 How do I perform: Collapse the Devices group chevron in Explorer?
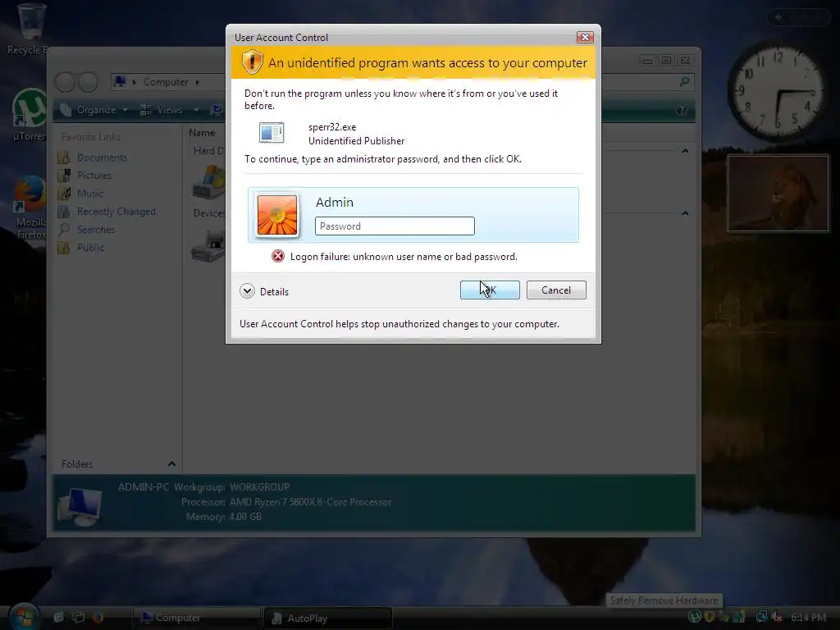coord(685,213)
